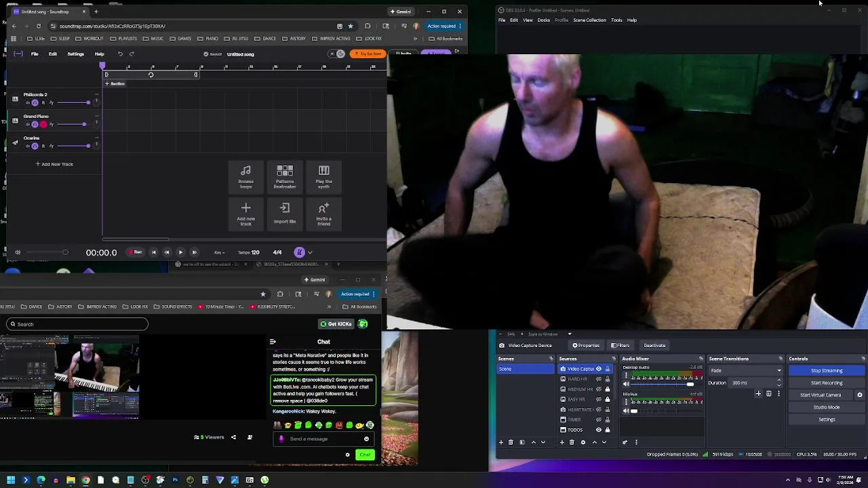Collapse Kick chat panel icon
The height and width of the screenshot is (488, 868).
coord(273,342)
